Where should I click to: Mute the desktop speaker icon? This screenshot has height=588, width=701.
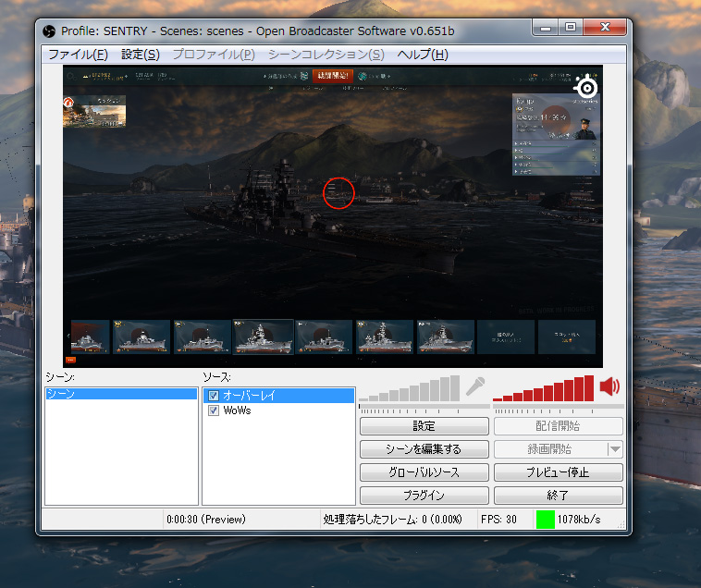[x=609, y=386]
